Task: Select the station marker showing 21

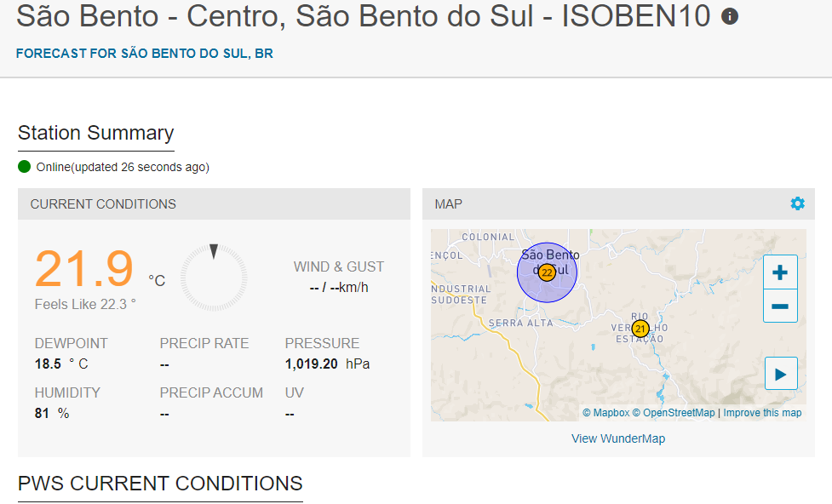Action: pos(640,329)
